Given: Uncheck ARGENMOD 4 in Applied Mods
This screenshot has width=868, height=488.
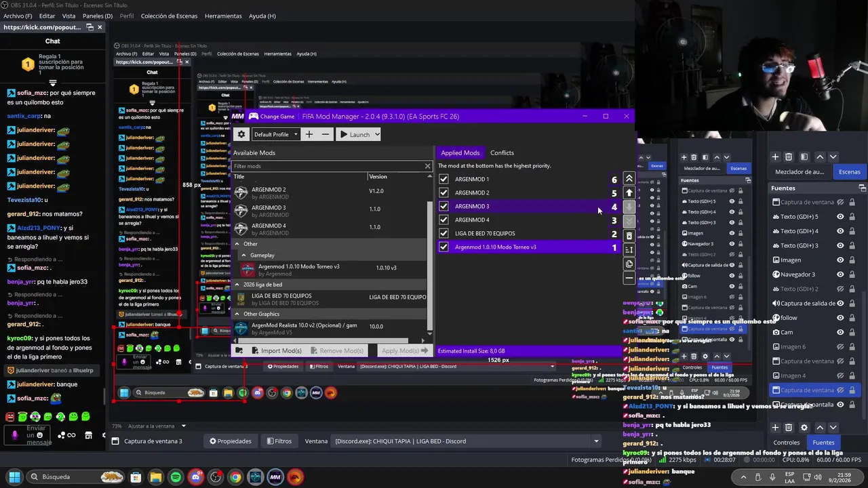Looking at the screenshot, I should (x=443, y=220).
